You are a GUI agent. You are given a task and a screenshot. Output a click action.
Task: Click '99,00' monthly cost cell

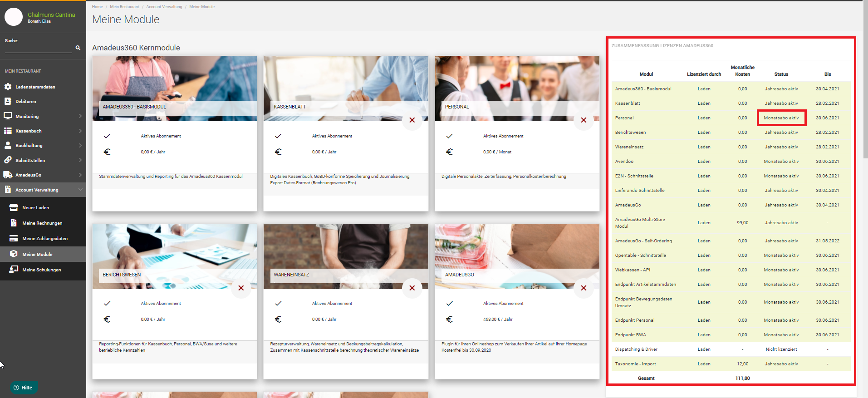742,223
